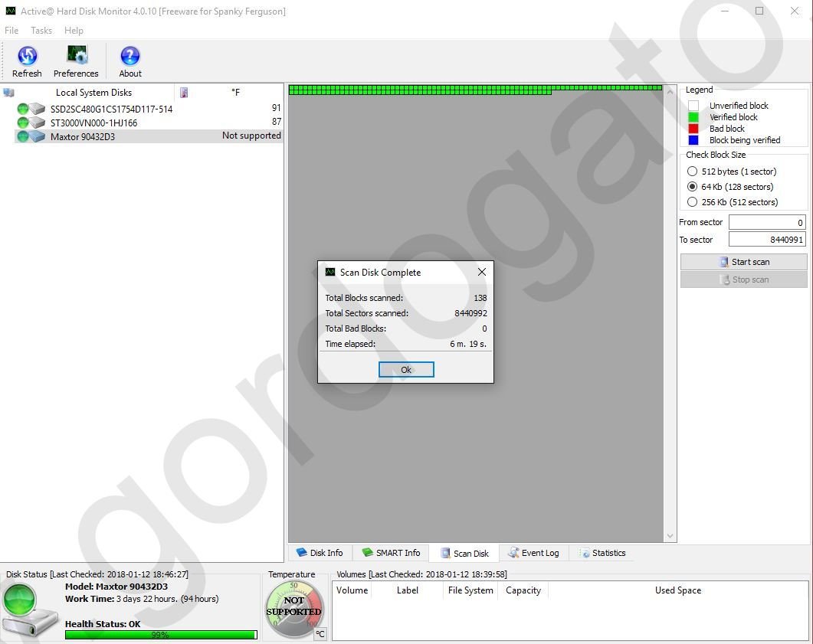The image size is (813, 644).
Task: Select the ST3000VN000-1HJ166 disk icon
Action: point(36,123)
